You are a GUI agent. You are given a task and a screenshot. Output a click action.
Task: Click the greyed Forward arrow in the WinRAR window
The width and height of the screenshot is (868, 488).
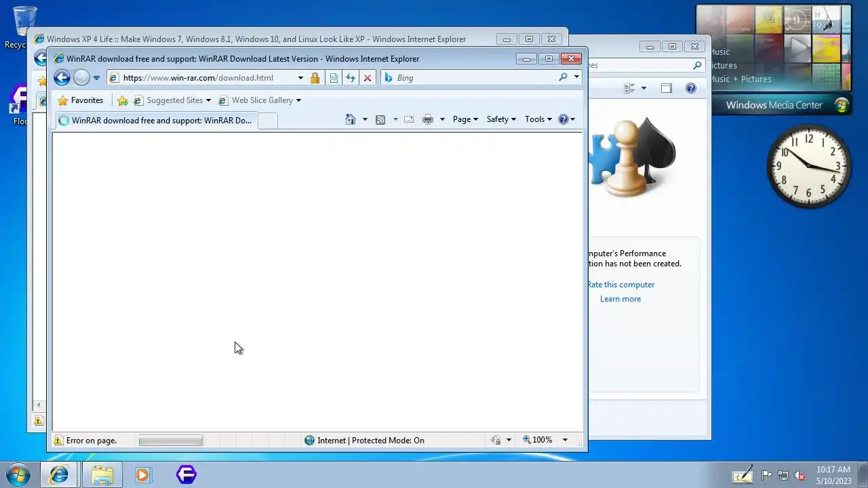click(x=81, y=78)
